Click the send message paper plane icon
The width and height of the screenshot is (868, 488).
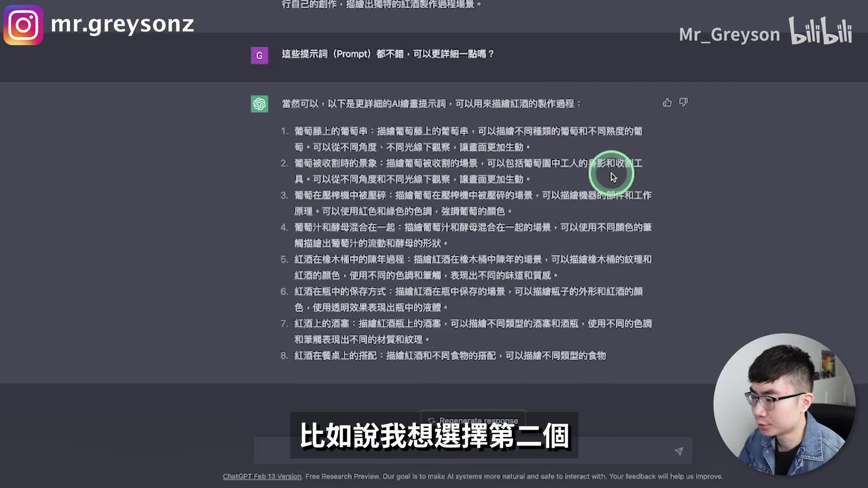coord(679,451)
